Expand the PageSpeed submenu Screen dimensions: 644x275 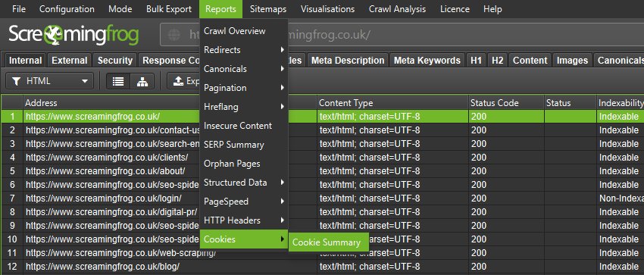tap(243, 201)
